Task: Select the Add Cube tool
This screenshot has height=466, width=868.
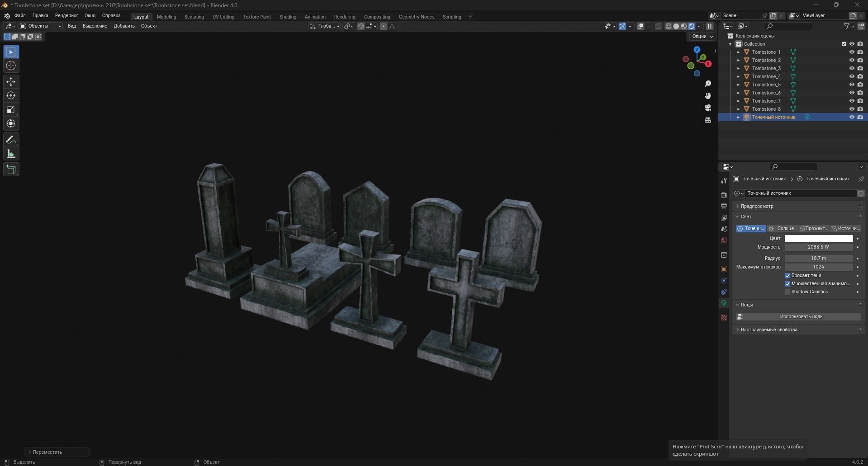Action: (x=11, y=170)
